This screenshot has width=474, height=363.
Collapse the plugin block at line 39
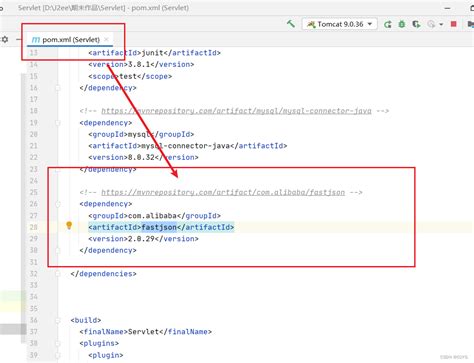click(x=58, y=355)
